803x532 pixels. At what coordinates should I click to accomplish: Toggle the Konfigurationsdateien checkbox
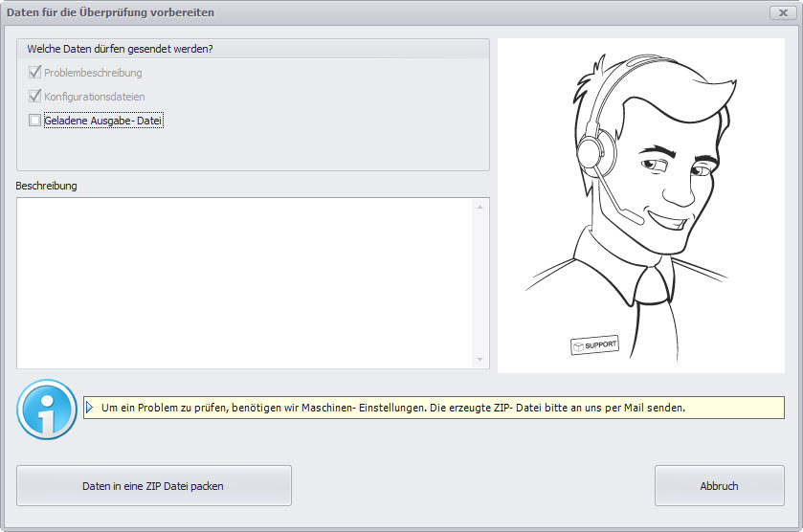coord(35,97)
